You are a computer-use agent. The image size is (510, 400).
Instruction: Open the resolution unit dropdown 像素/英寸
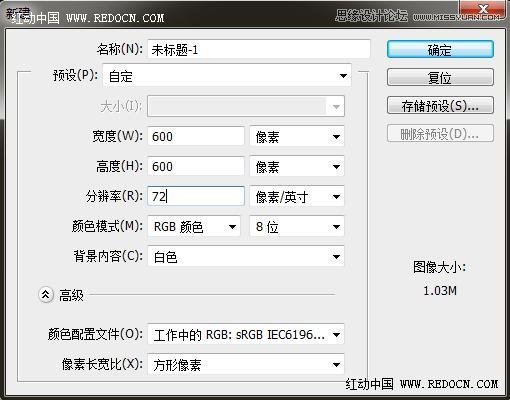pyautogui.click(x=297, y=196)
